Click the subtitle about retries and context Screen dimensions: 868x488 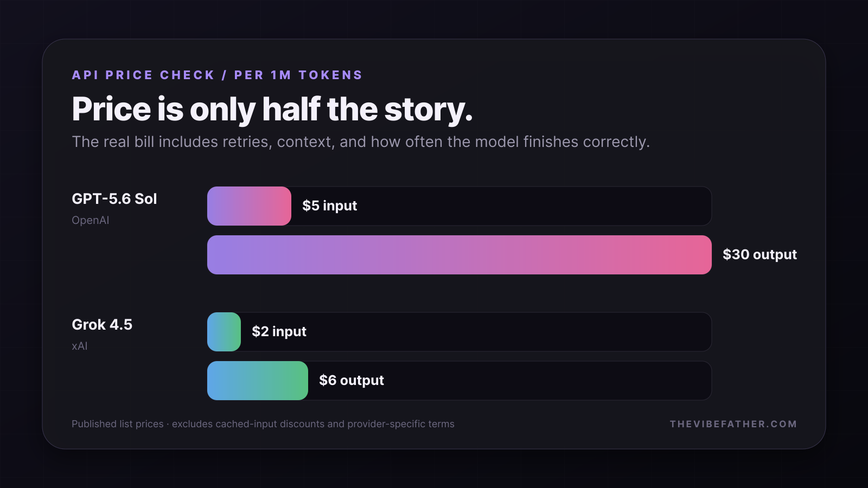pos(361,142)
